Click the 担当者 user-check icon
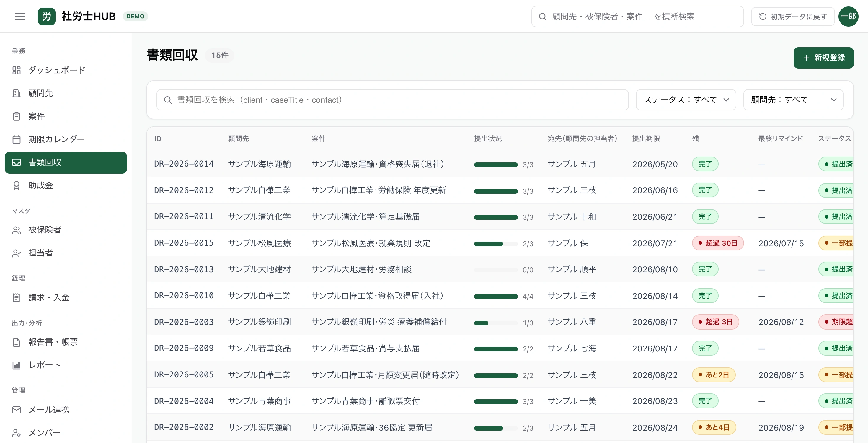The width and height of the screenshot is (868, 443). pos(17,253)
